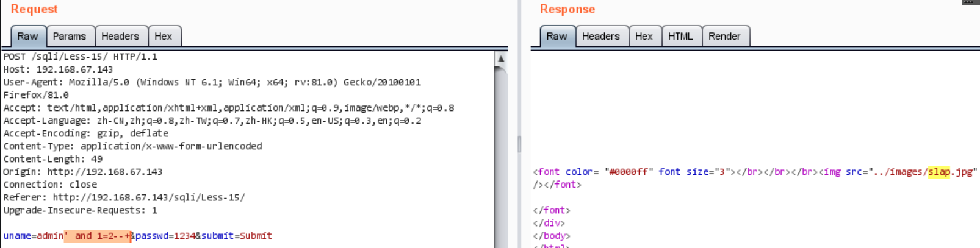Click the POST /sqli/Less-15/ request line
Image resolution: width=980 pixels, height=248 pixels.
(81, 57)
